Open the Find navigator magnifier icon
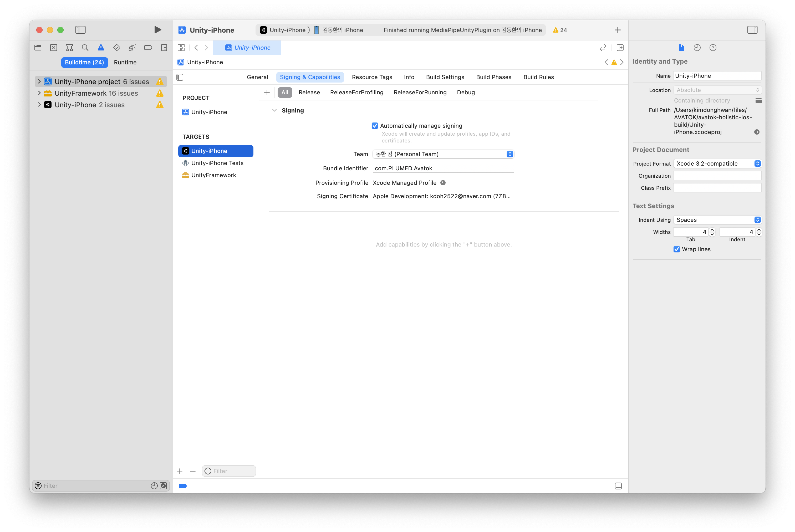795x532 pixels. (x=85, y=48)
